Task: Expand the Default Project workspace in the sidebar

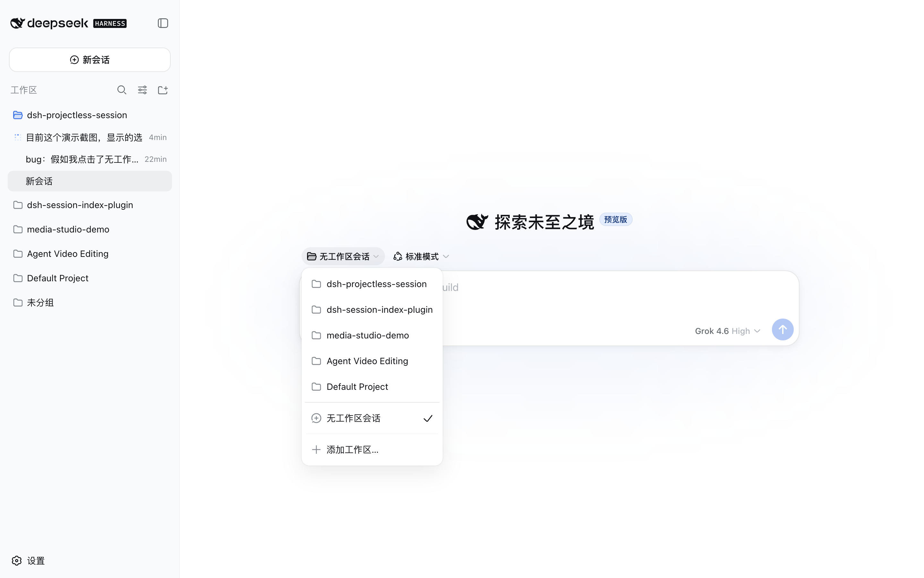Action: click(90, 278)
